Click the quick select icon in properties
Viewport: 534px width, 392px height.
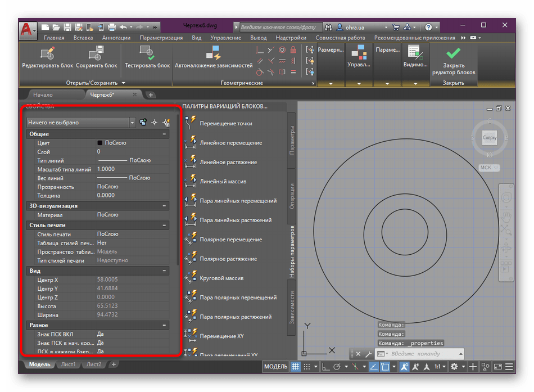[x=166, y=122]
